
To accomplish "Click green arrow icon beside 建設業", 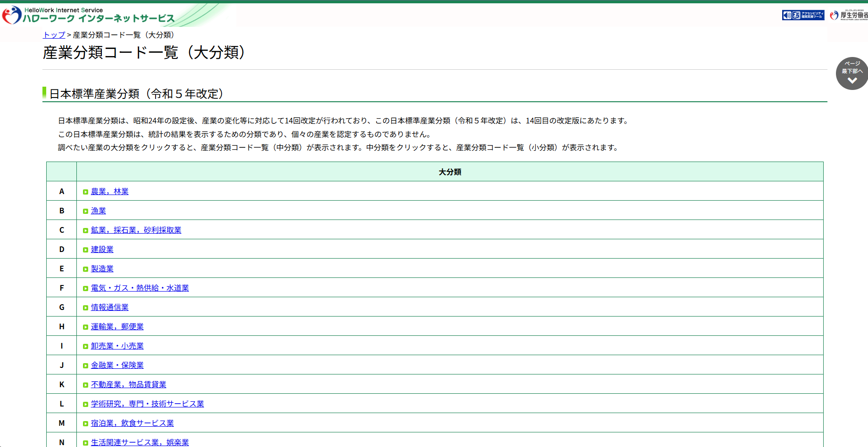I will tap(85, 250).
